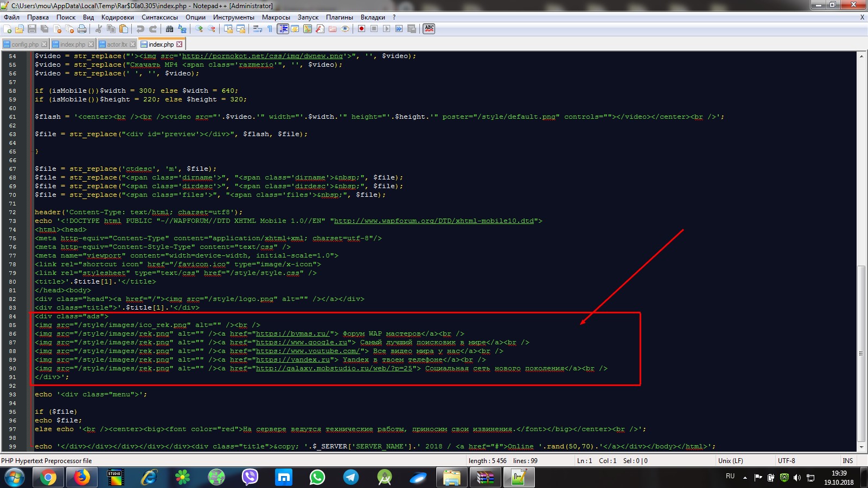Open the Правка menu
This screenshot has width=868, height=488.
click(38, 17)
